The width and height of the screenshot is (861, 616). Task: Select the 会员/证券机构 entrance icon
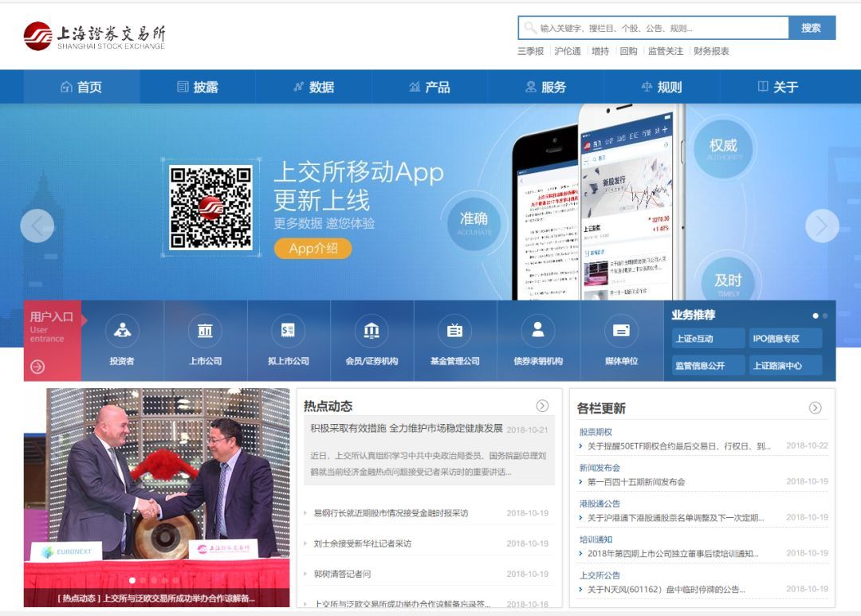(x=371, y=330)
